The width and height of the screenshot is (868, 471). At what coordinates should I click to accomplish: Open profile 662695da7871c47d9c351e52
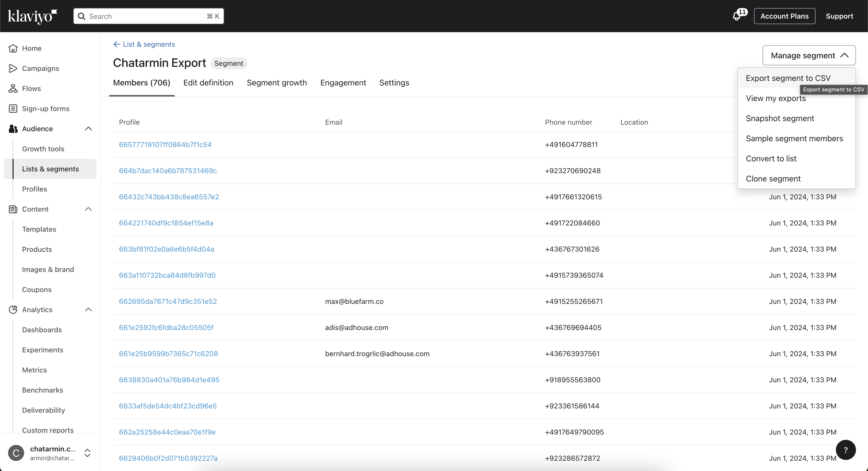click(x=168, y=301)
